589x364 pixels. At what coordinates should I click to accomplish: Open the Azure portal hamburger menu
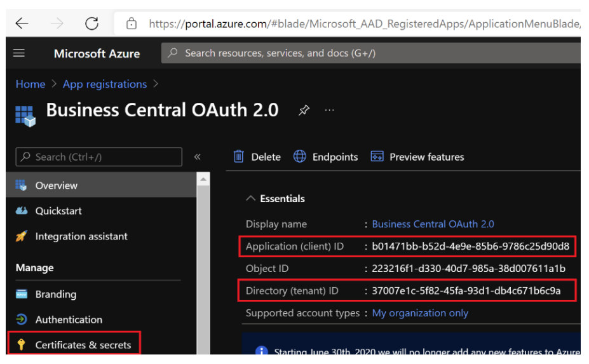click(x=19, y=53)
